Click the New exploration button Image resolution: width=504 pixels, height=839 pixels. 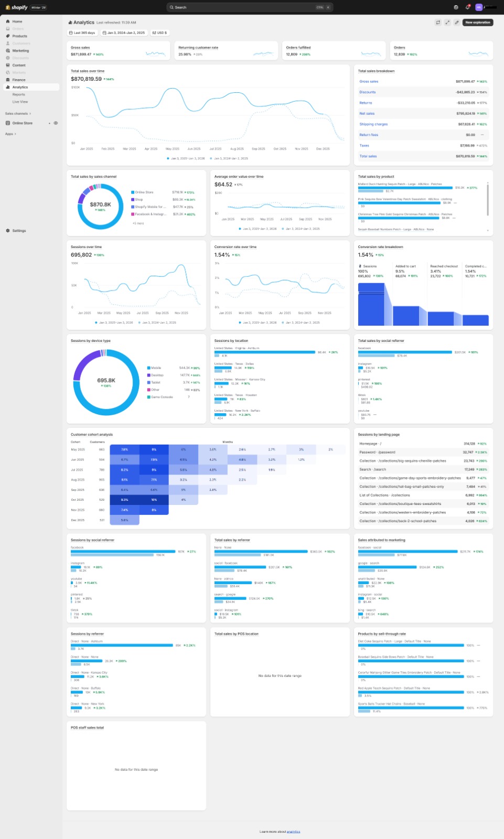(477, 23)
